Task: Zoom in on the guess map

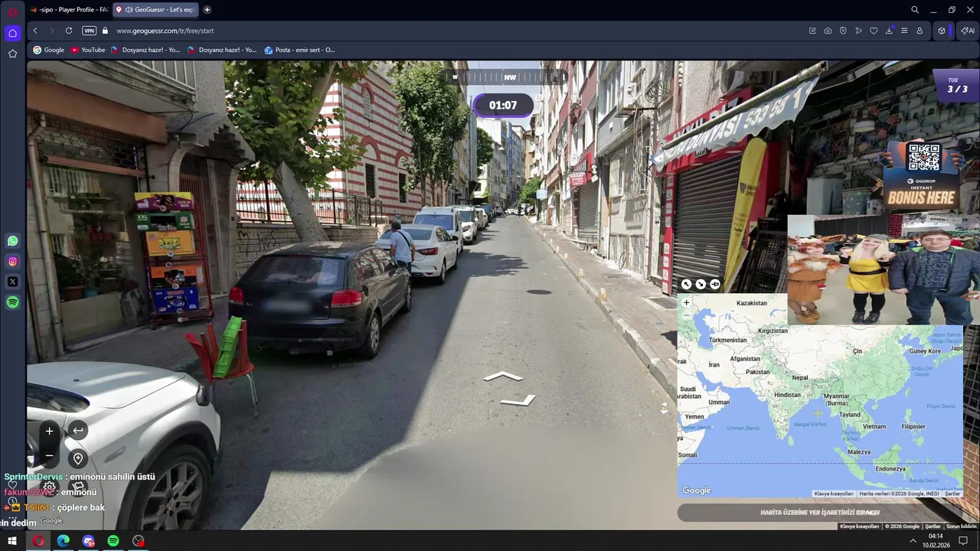Action: click(x=686, y=303)
